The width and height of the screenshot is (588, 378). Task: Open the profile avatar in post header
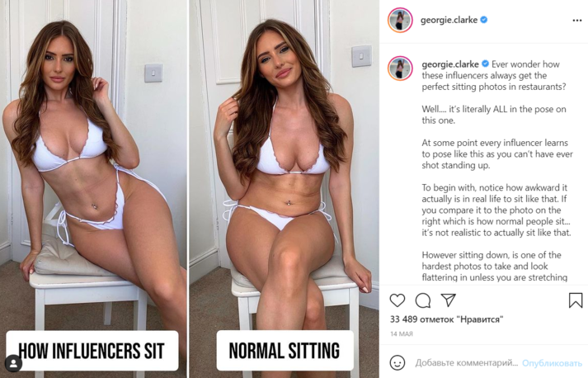pyautogui.click(x=400, y=20)
